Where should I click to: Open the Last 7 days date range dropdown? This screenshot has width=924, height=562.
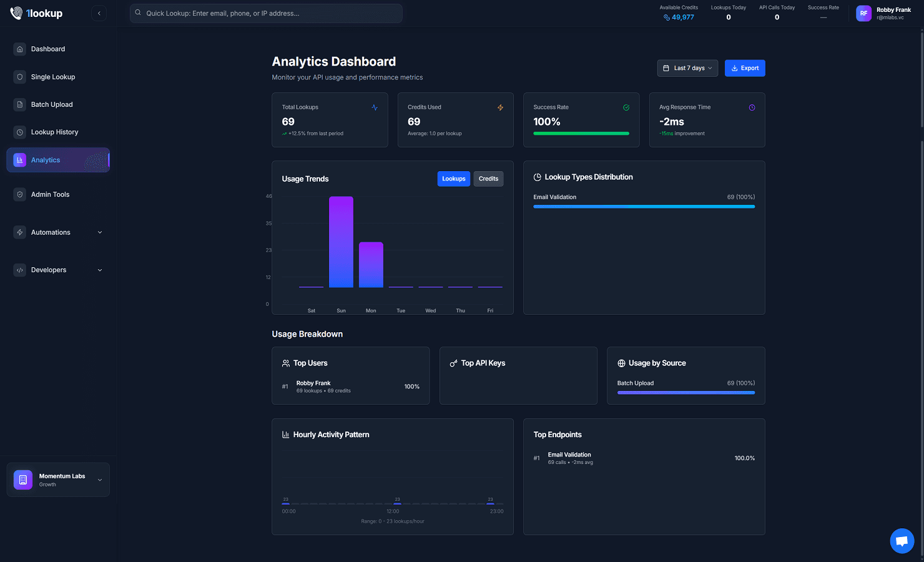[x=687, y=68]
